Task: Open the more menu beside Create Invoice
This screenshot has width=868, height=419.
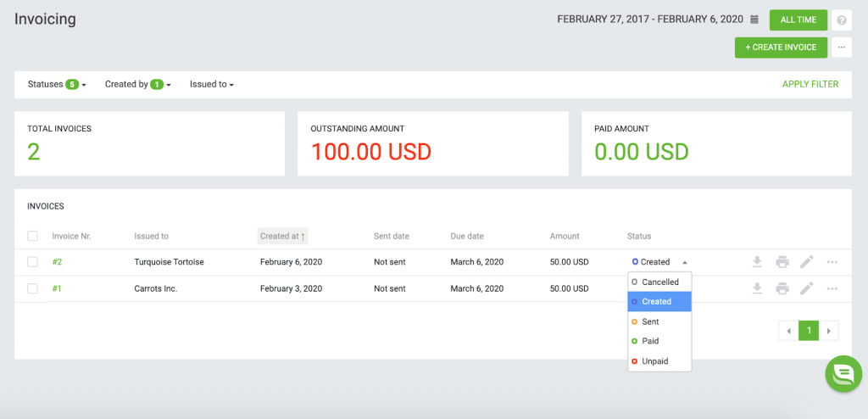Action: point(842,47)
